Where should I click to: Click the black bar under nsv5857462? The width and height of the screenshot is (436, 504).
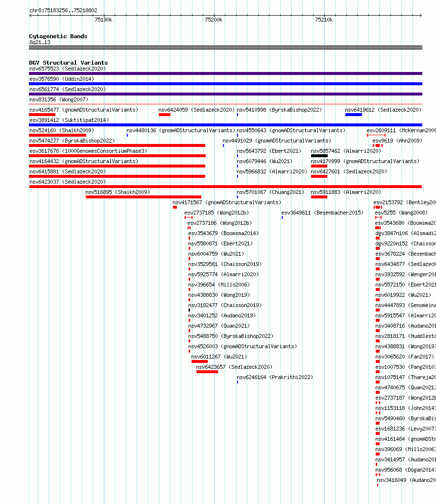point(319,156)
